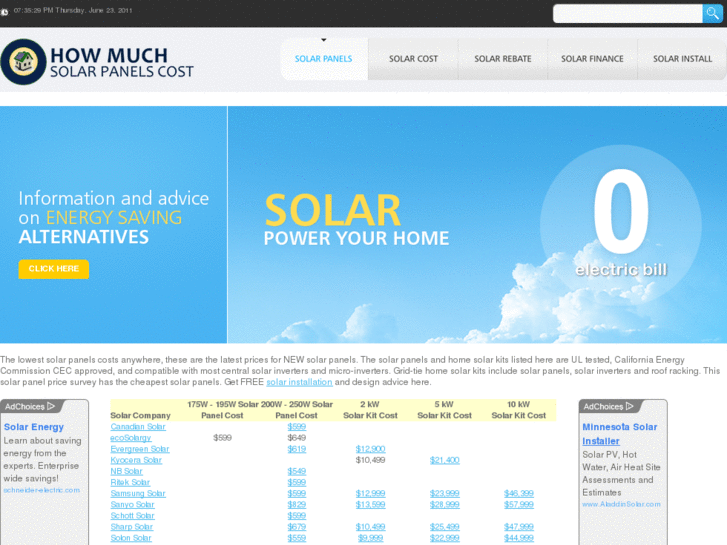
Task: Click Samsung $12,999 2 kW kit price
Action: pos(370,494)
